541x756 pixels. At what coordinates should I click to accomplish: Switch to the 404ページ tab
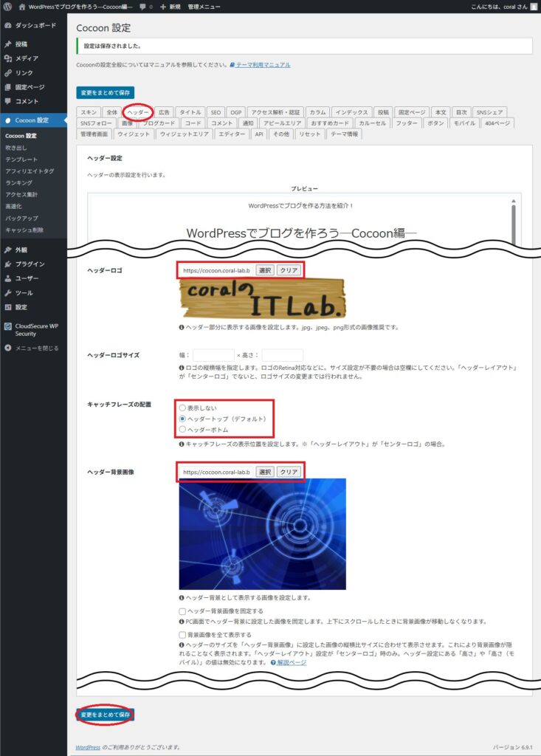(497, 123)
